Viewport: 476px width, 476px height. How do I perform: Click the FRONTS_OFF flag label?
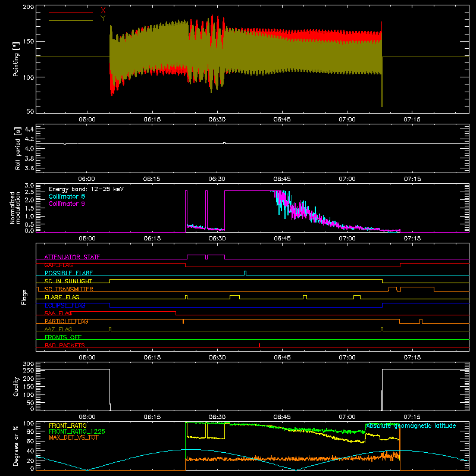[63, 337]
